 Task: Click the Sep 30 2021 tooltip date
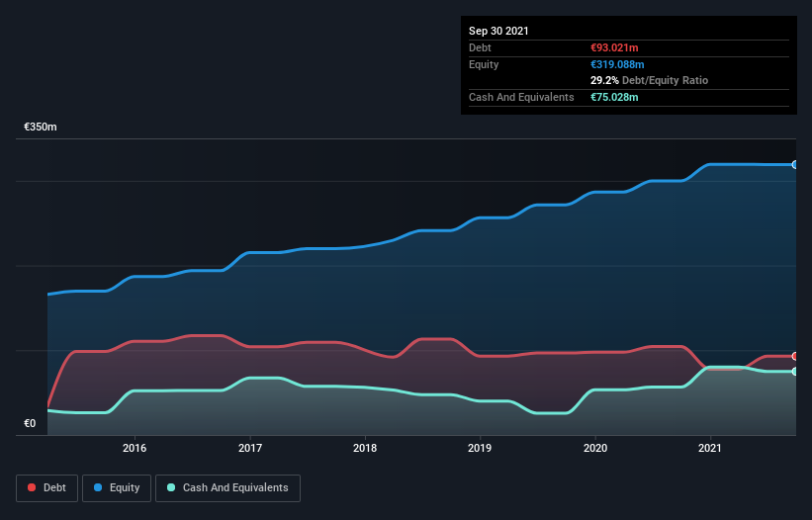(498, 31)
